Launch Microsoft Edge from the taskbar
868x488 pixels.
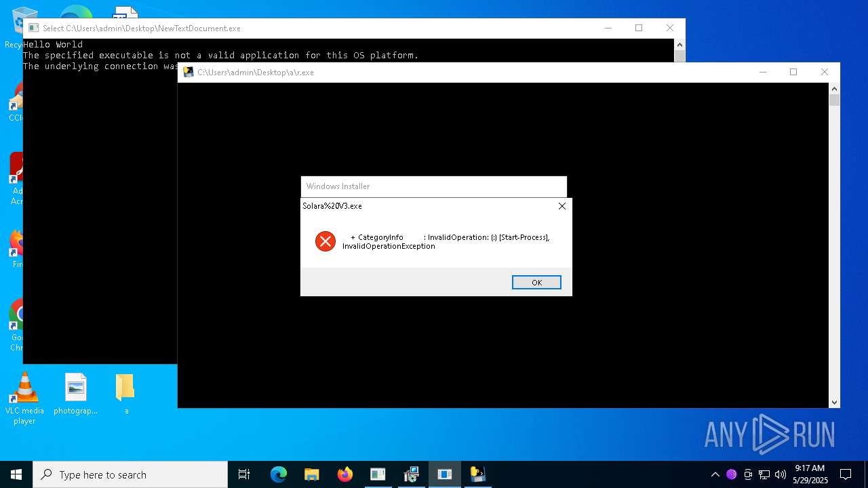pyautogui.click(x=279, y=474)
